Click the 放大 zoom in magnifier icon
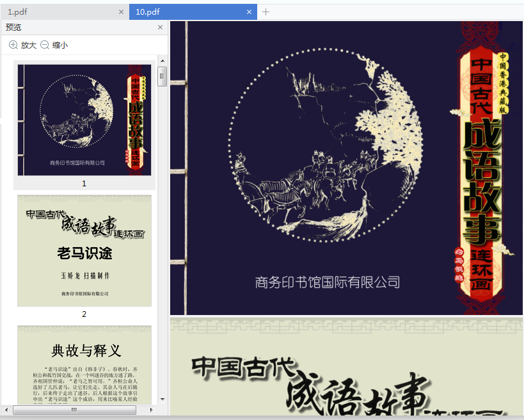The width and height of the screenshot is (524, 420). [13, 45]
